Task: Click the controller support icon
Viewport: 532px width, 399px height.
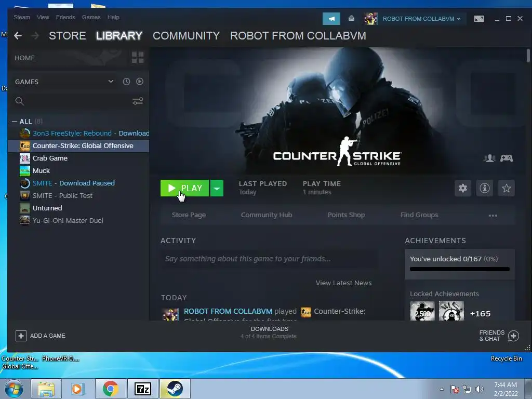Action: point(507,158)
